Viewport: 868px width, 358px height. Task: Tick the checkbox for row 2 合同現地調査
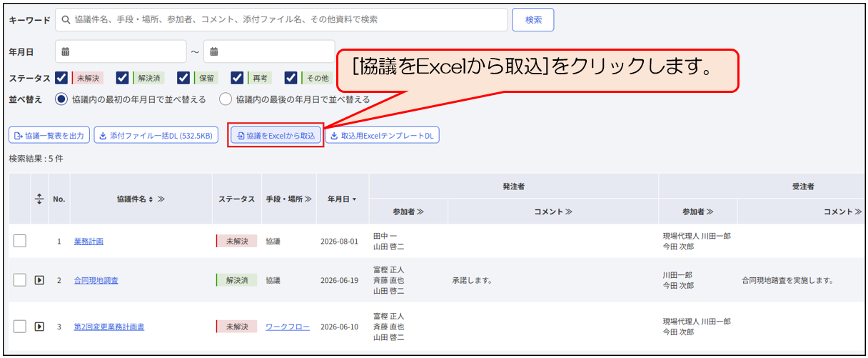pos(20,280)
